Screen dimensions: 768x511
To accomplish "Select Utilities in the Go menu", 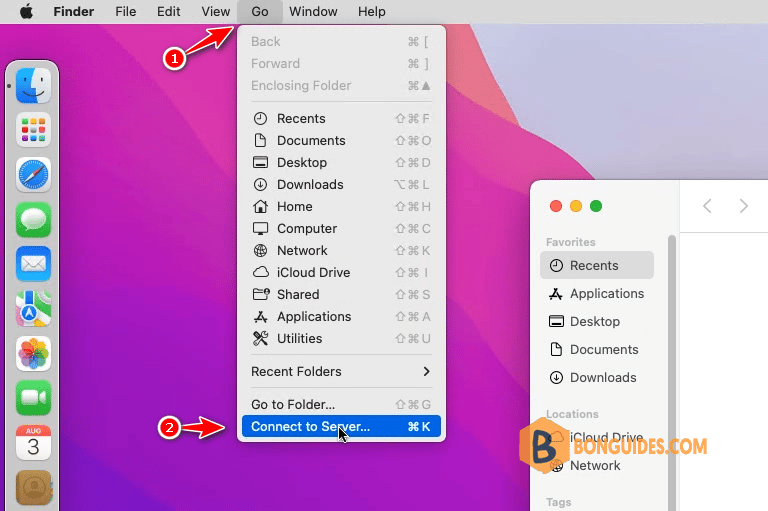I will [x=341, y=339].
